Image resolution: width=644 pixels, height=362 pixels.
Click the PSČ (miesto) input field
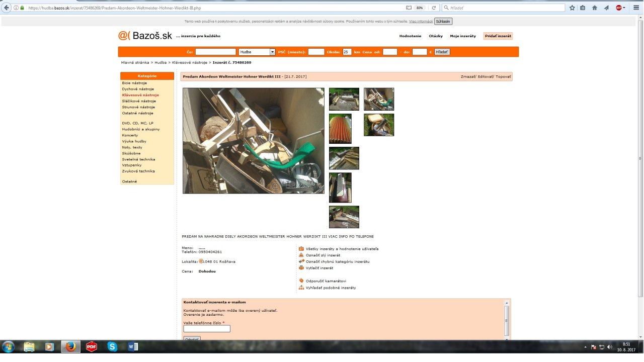[x=316, y=52]
